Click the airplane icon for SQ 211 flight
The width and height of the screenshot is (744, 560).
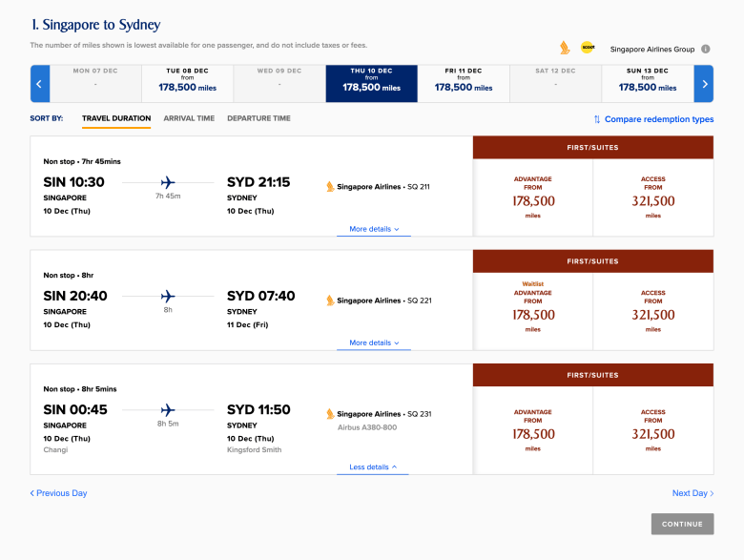(168, 182)
